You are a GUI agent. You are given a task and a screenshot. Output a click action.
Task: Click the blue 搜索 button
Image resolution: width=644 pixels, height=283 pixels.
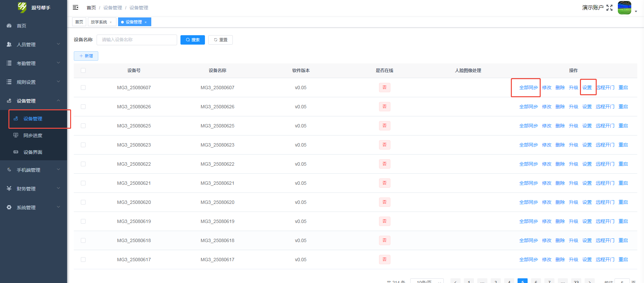(x=193, y=40)
